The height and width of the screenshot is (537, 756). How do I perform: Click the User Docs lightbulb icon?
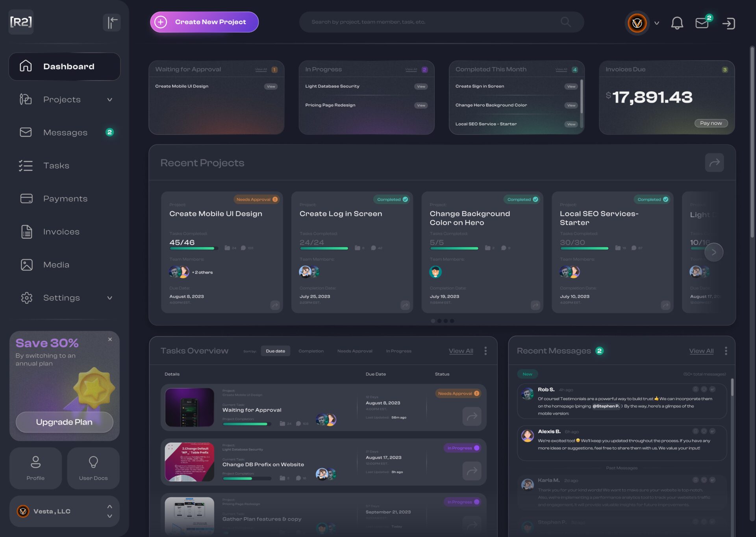click(x=93, y=462)
